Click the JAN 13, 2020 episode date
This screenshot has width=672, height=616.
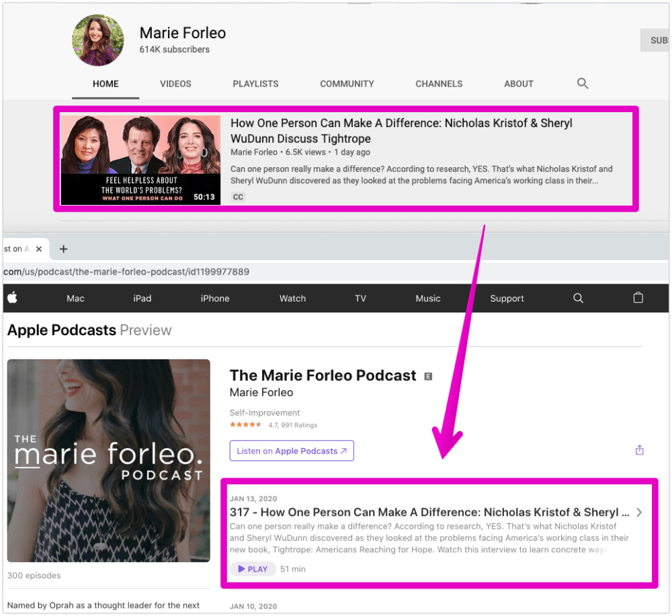(253, 498)
